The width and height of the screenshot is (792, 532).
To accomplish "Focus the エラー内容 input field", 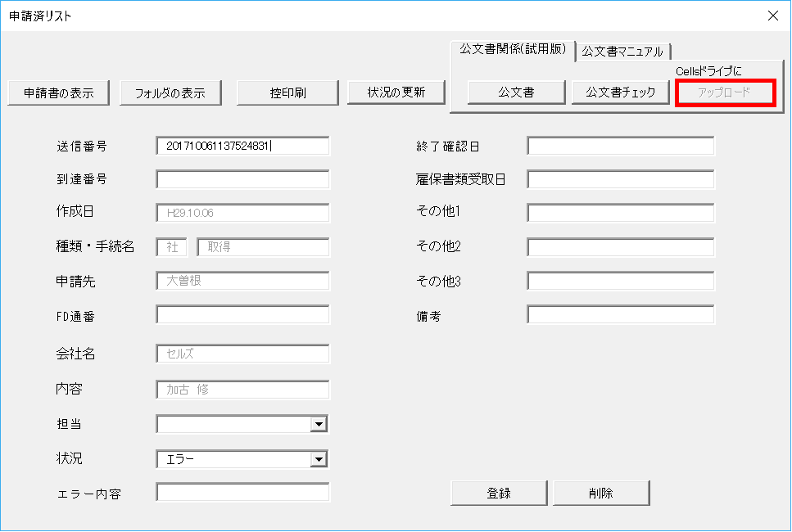I will pos(242,492).
